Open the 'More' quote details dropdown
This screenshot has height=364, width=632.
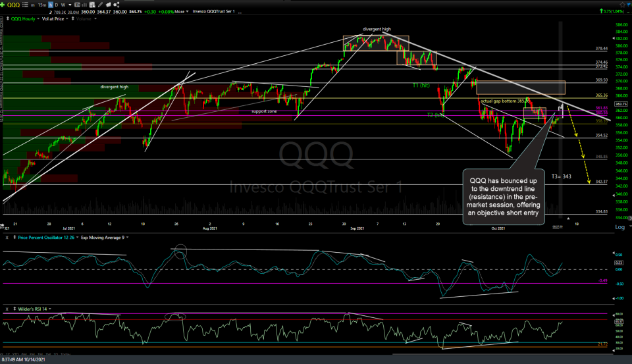point(182,12)
